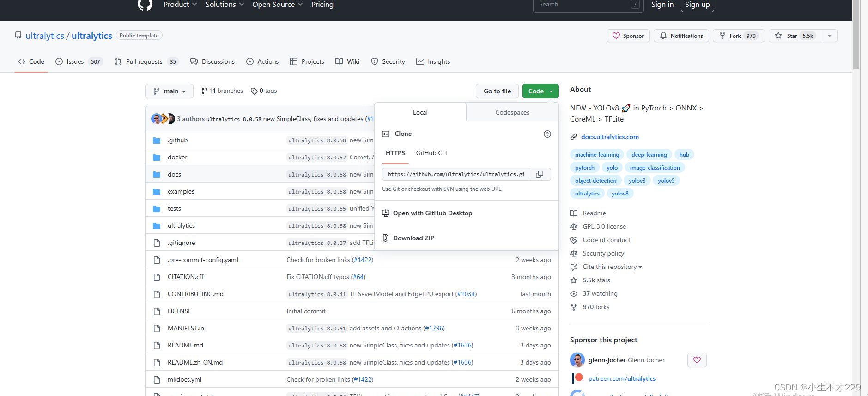The image size is (868, 396).
Task: Select the GitHub CLI clone tab
Action: 431,153
